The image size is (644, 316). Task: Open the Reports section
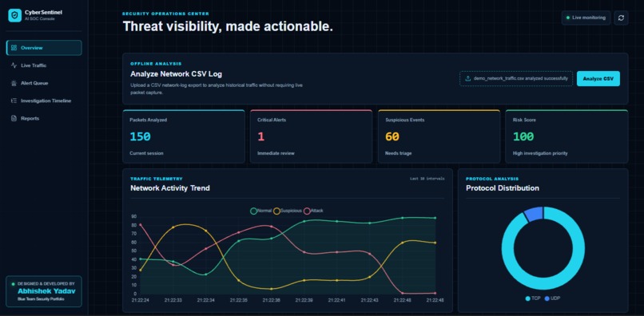(44, 118)
